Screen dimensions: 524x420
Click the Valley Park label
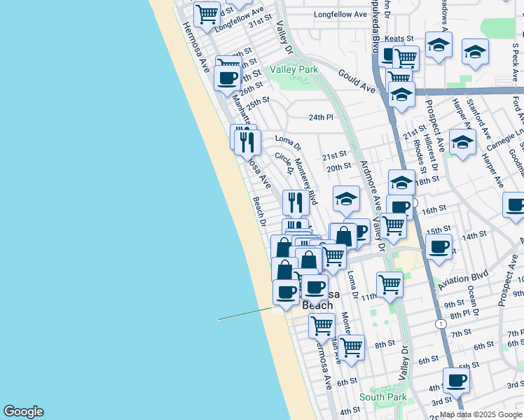[294, 69]
